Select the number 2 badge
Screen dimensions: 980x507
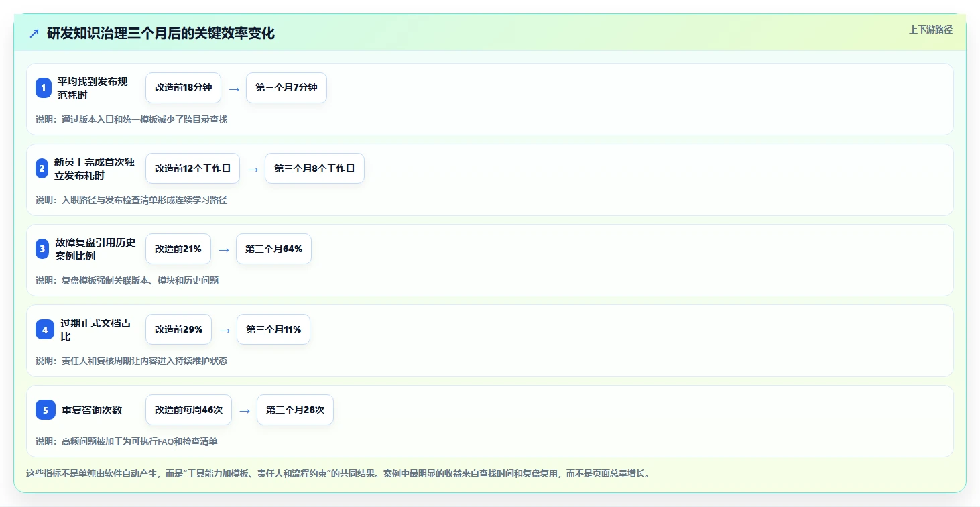click(x=42, y=168)
